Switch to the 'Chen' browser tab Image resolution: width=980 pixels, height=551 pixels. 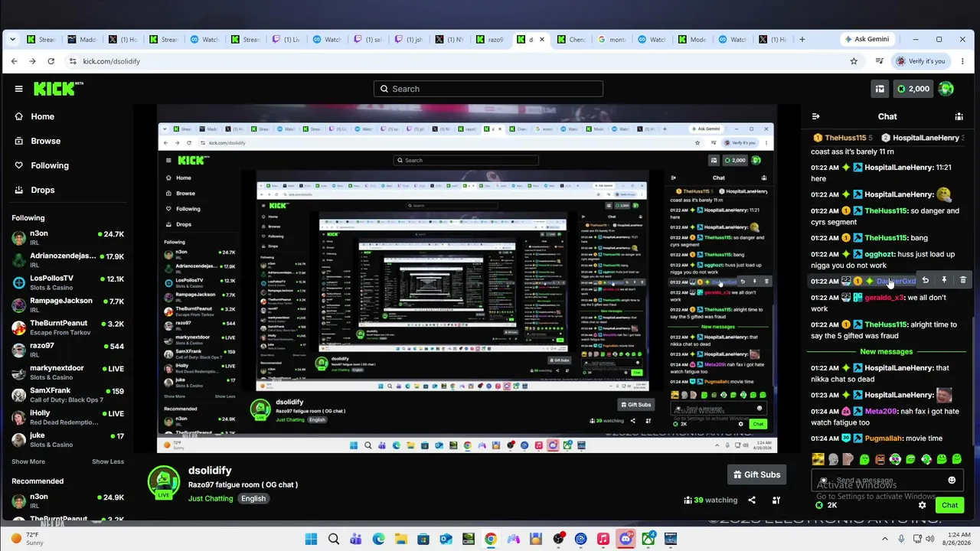[x=570, y=39]
